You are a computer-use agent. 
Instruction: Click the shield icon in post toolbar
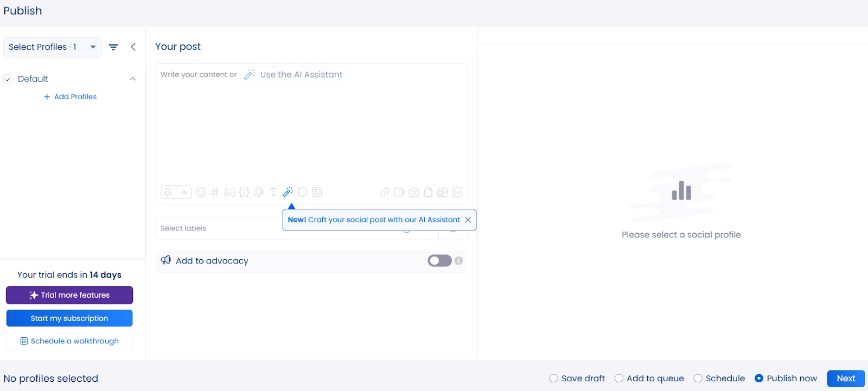point(303,192)
